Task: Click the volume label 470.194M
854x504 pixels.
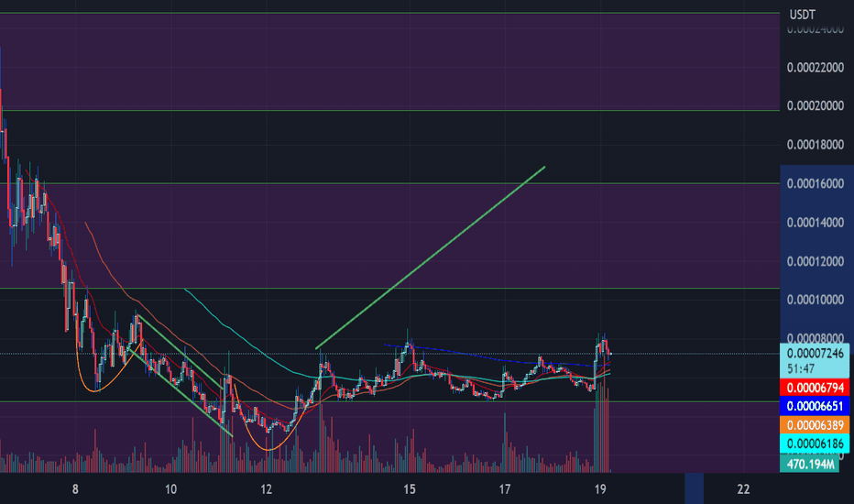Action: click(x=810, y=465)
